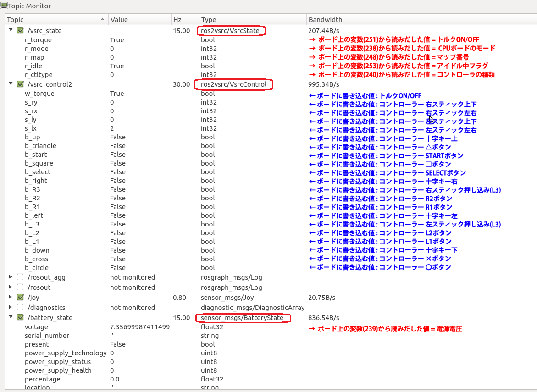Expand the /joy topic

click(x=11, y=297)
